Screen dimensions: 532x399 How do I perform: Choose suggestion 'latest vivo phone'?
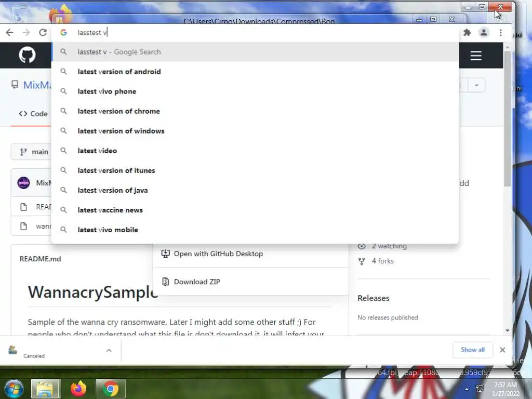(x=255, y=91)
